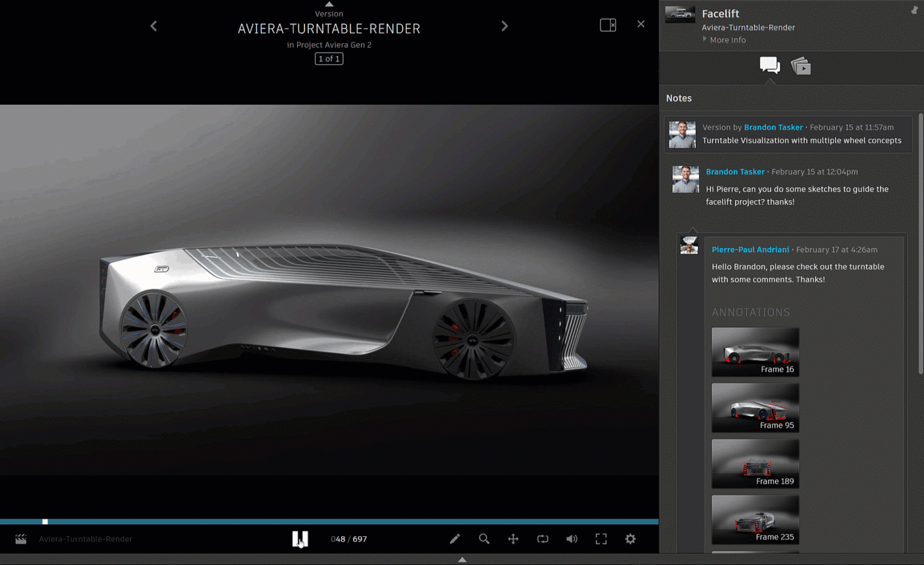The width and height of the screenshot is (924, 565).
Task: Select the pencil annotation tool
Action: (455, 539)
